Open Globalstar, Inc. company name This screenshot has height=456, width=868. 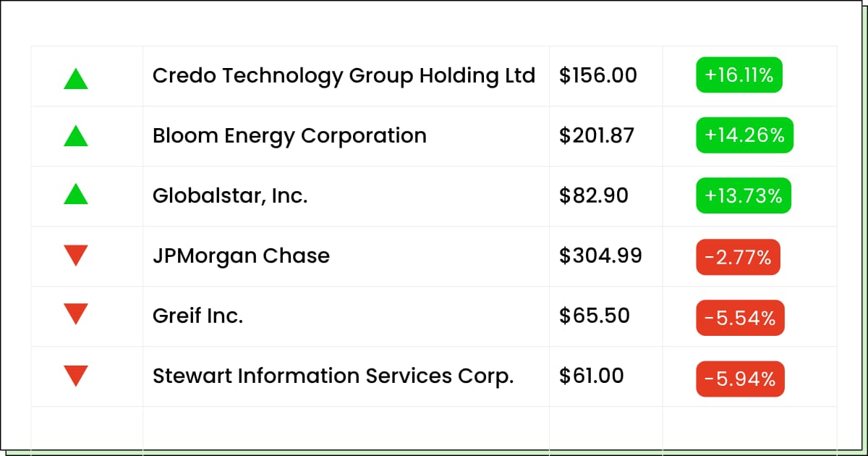(x=230, y=195)
